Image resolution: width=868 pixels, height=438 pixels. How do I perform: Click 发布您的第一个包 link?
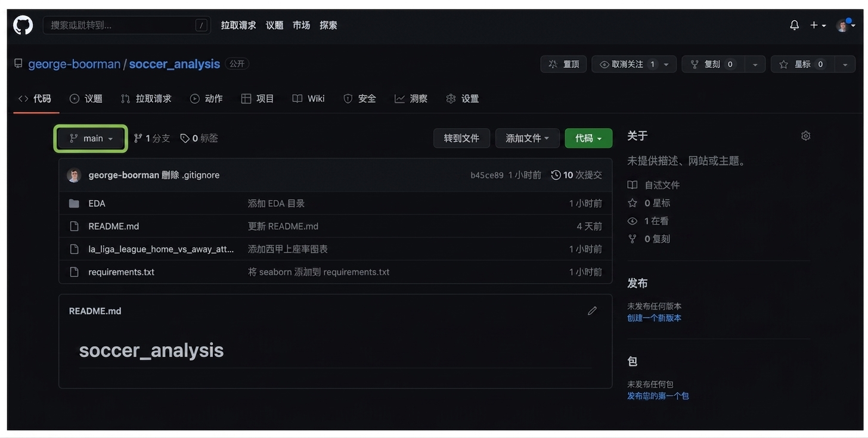(658, 396)
